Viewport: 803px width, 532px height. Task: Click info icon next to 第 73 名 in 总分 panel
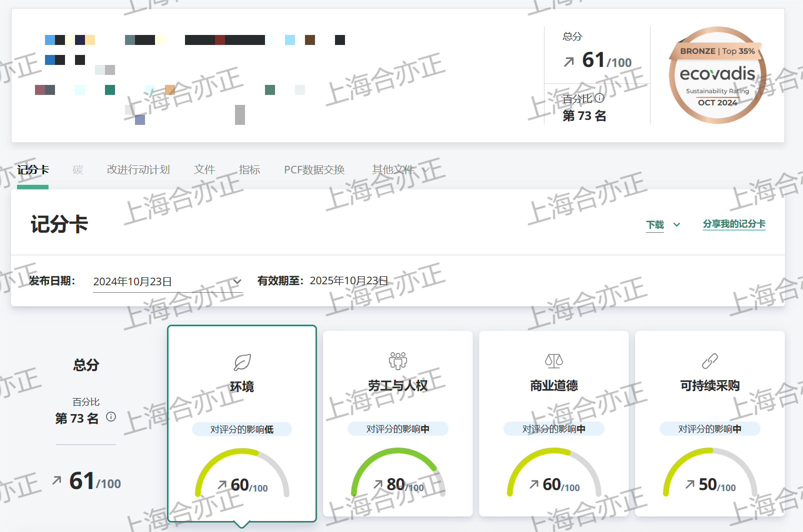(x=111, y=417)
